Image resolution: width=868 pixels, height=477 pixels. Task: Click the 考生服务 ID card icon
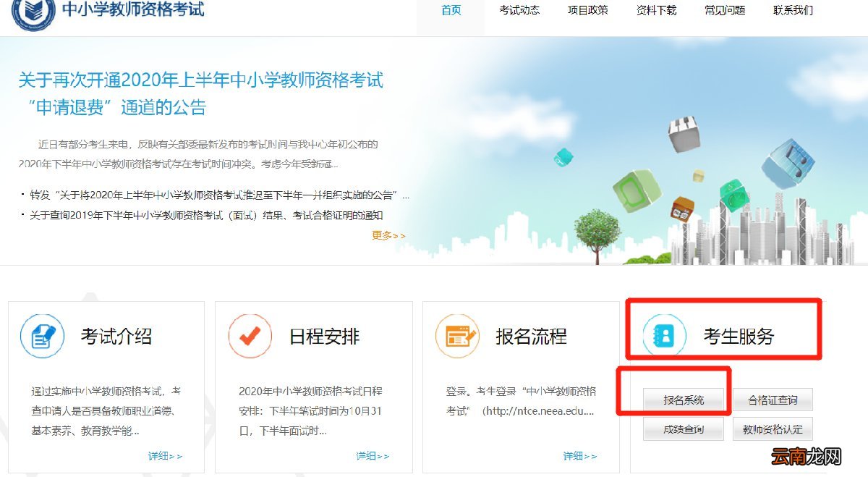(x=665, y=336)
